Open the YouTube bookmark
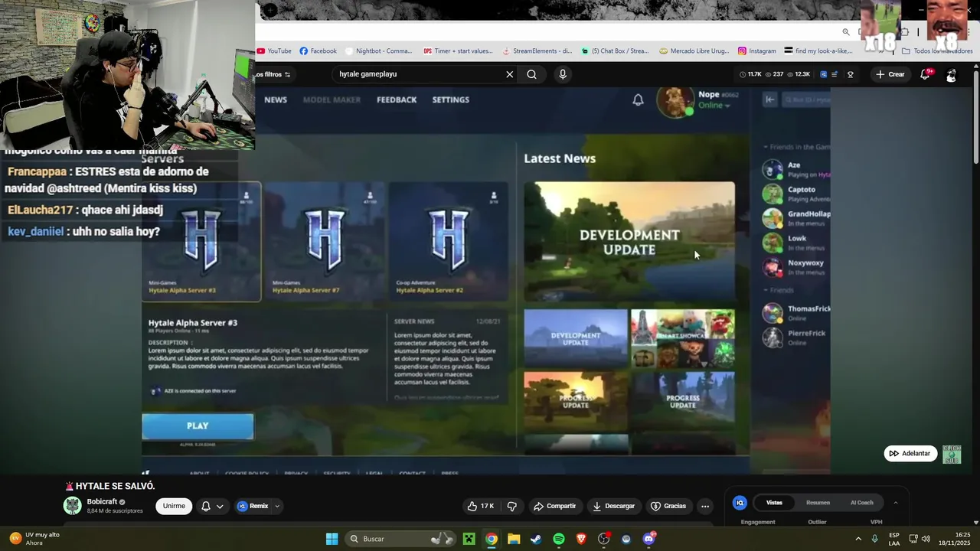This screenshot has height=551, width=980. pos(274,51)
